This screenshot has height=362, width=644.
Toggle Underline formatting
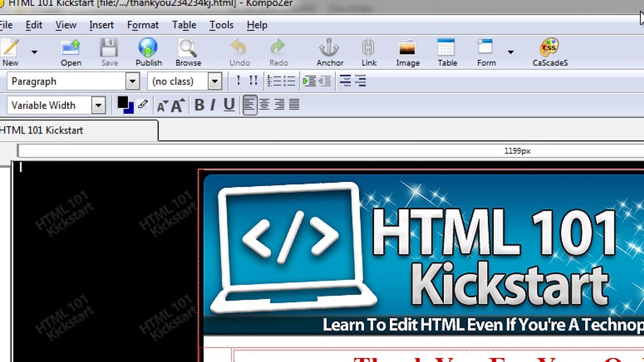pos(229,105)
